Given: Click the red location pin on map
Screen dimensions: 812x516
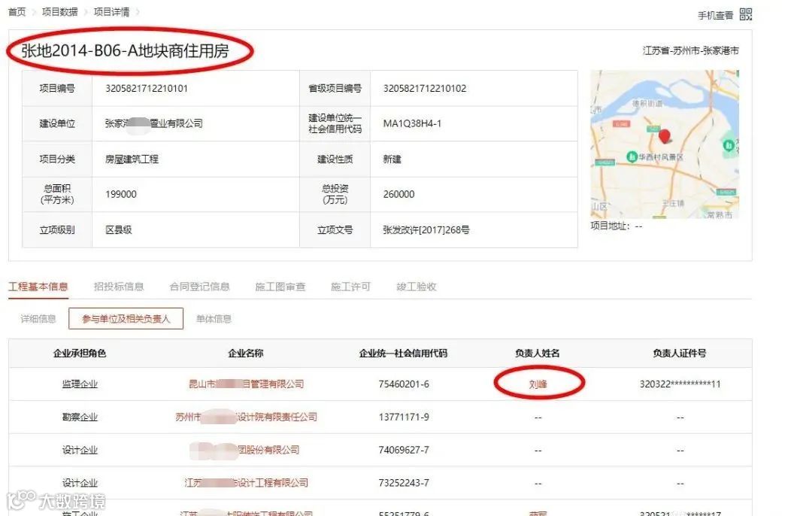Looking at the screenshot, I should [665, 137].
